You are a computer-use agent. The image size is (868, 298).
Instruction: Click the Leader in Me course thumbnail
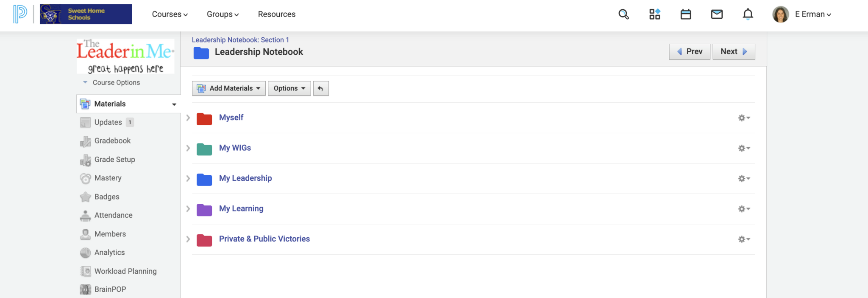tap(125, 56)
